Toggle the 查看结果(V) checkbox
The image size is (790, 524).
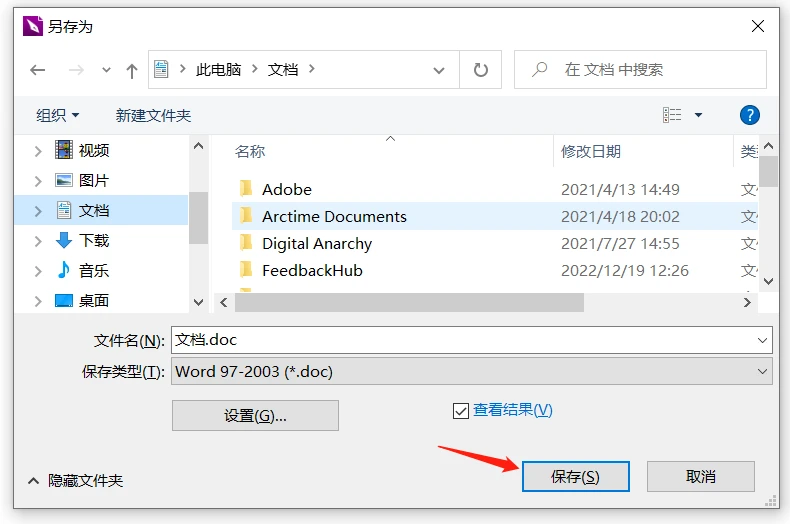(460, 411)
